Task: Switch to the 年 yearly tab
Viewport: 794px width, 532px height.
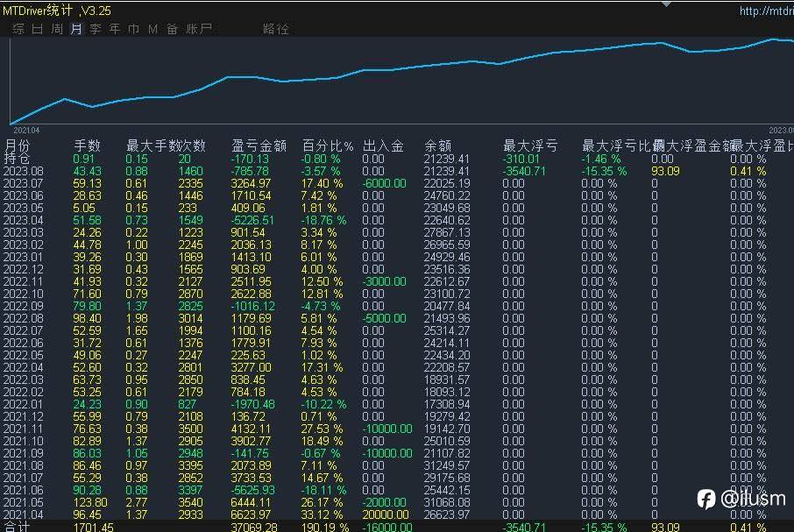Action: point(115,29)
